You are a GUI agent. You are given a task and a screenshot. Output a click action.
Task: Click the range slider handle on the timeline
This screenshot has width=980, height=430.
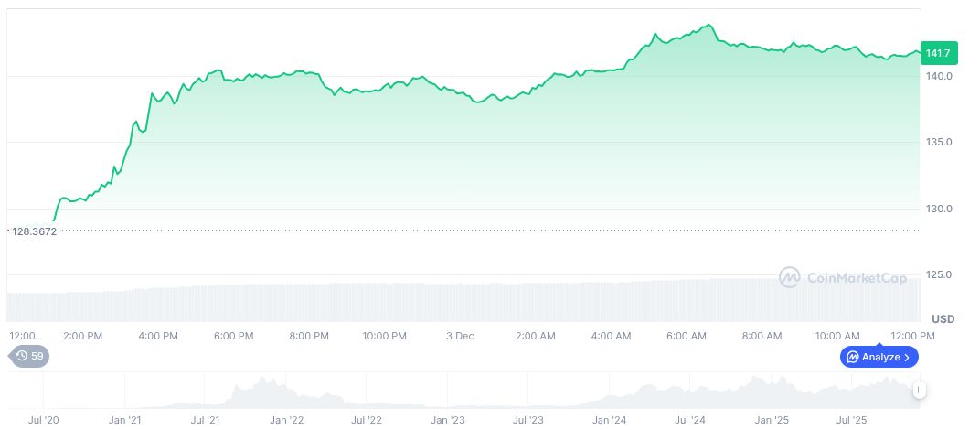[919, 390]
